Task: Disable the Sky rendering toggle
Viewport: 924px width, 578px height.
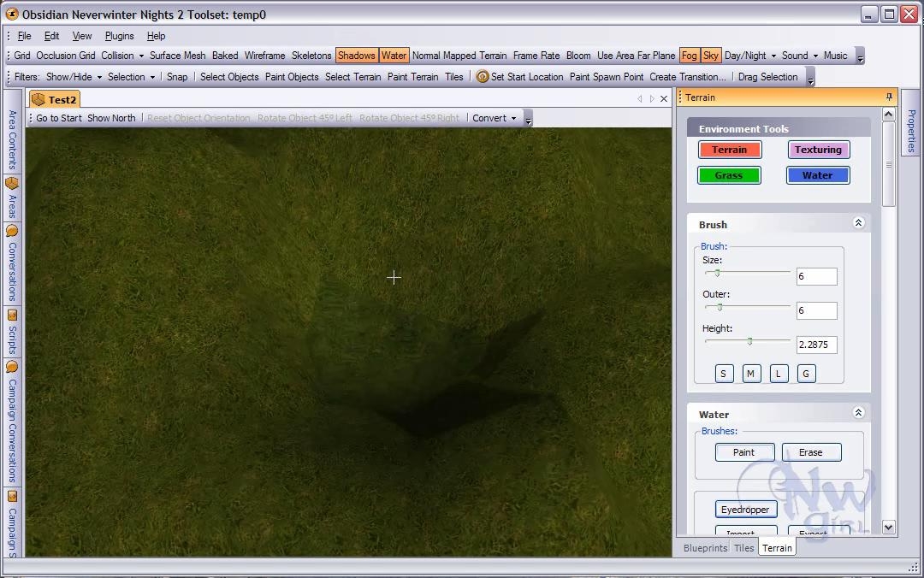Action: click(x=711, y=56)
